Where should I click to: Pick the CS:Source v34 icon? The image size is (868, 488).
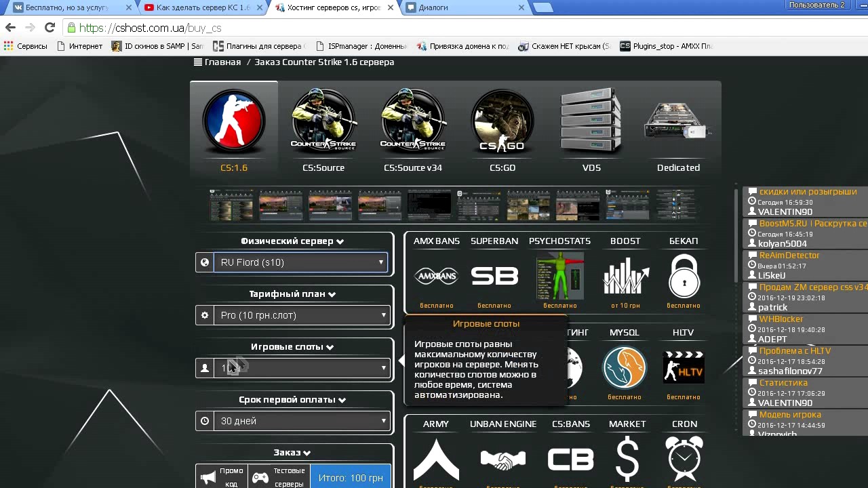point(413,122)
